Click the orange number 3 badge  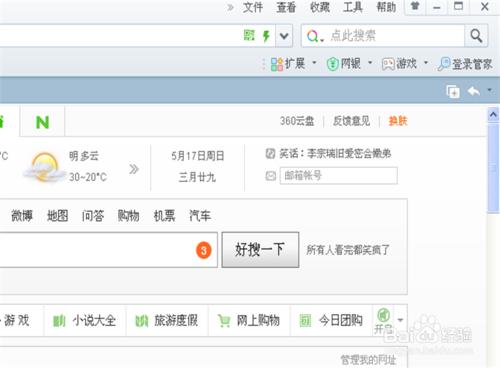coord(204,250)
